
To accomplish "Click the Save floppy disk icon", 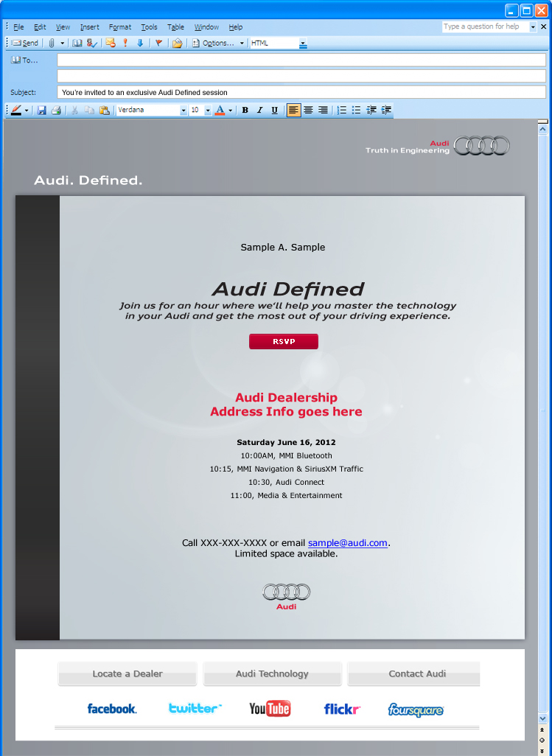I will pyautogui.click(x=41, y=110).
